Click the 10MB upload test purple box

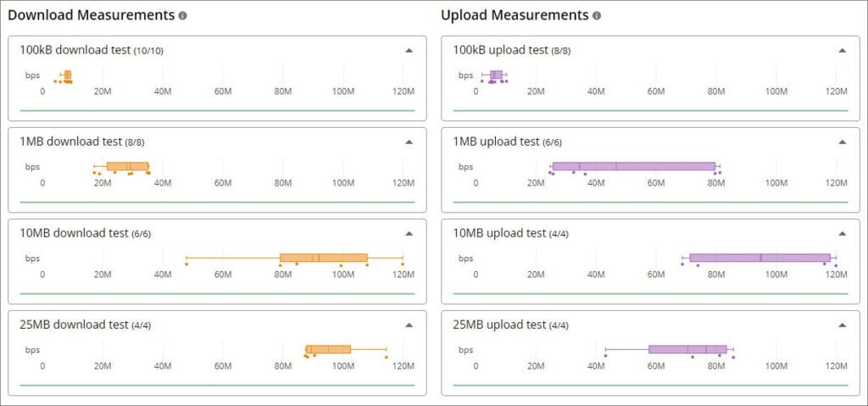pos(759,258)
